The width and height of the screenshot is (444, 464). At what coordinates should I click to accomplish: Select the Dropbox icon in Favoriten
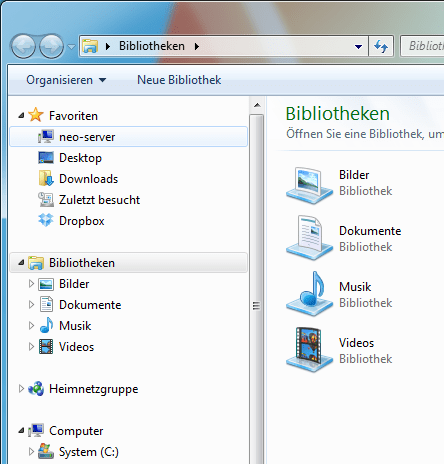pos(46,220)
